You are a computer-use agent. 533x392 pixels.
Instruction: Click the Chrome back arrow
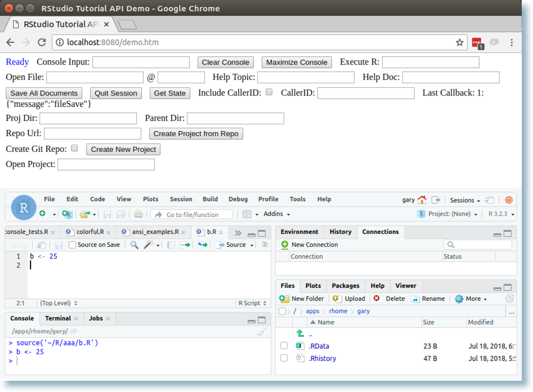[10, 42]
